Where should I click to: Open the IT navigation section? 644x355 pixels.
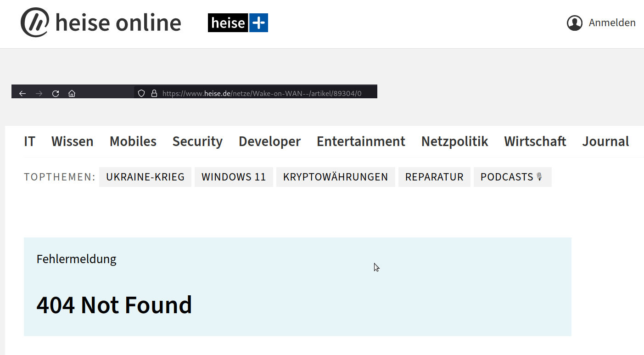tap(29, 141)
